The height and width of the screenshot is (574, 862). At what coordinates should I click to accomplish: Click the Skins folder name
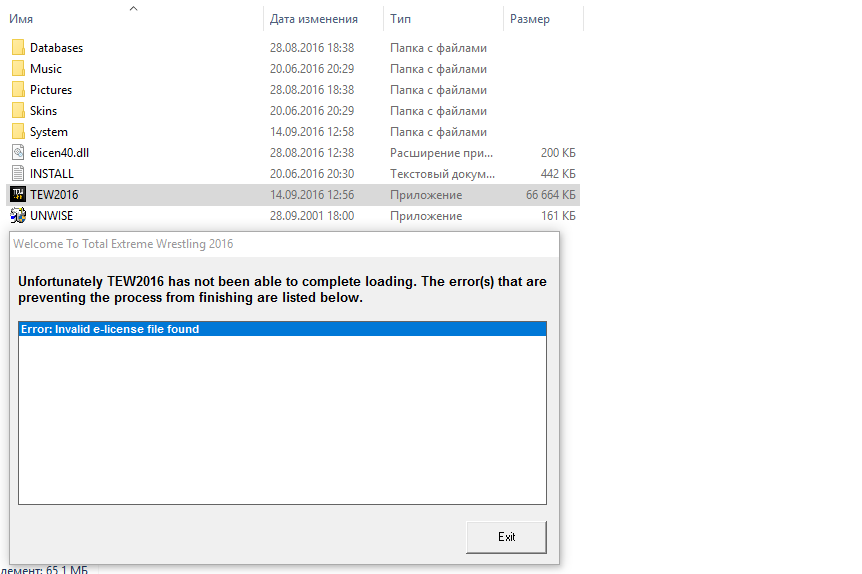43,111
